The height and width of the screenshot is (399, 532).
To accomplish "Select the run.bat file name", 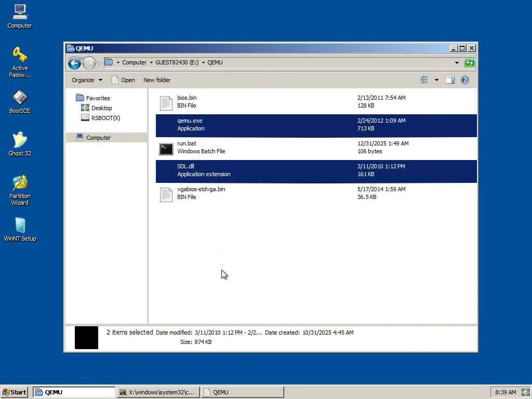I will (x=187, y=143).
